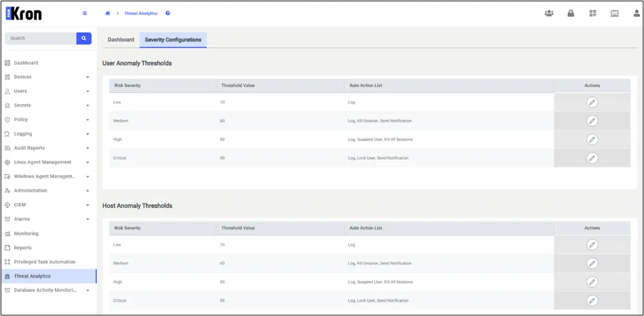Viewport: 644px width, 316px height.
Task: Edit the Medium user anomaly threshold
Action: click(x=592, y=121)
